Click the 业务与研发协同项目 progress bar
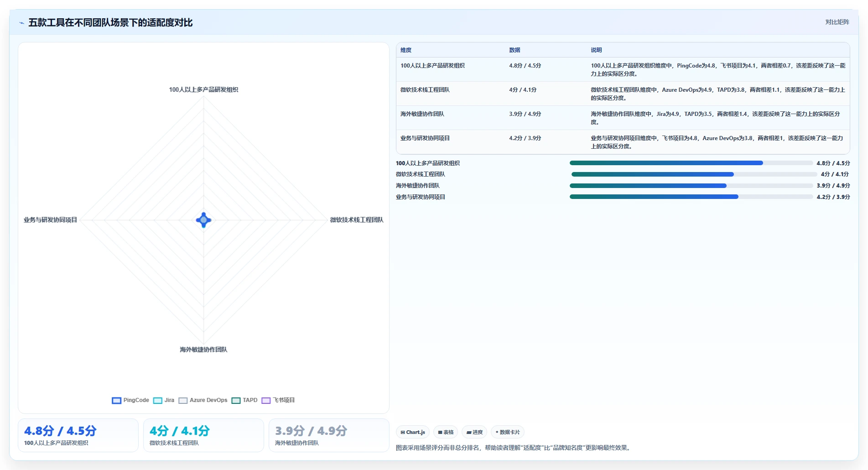The image size is (868, 470). tap(691, 197)
